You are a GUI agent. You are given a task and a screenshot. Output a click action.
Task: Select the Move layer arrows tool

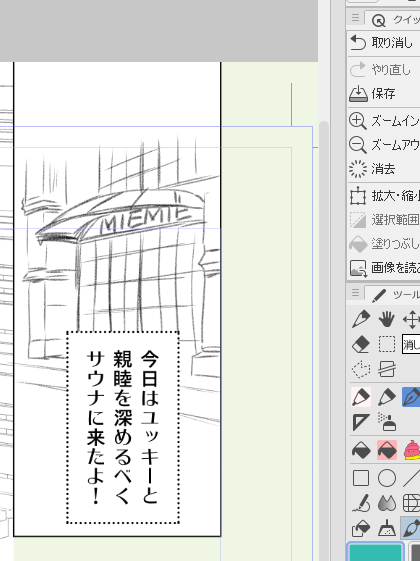(x=411, y=319)
